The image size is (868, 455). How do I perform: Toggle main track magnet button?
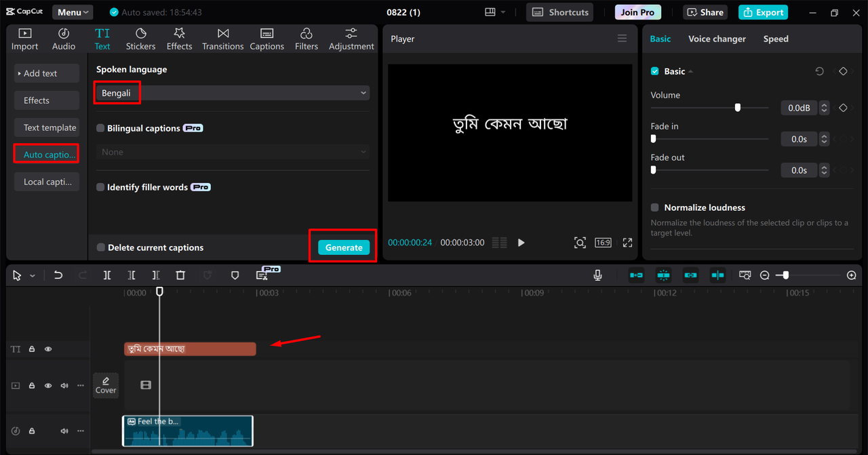click(x=636, y=275)
